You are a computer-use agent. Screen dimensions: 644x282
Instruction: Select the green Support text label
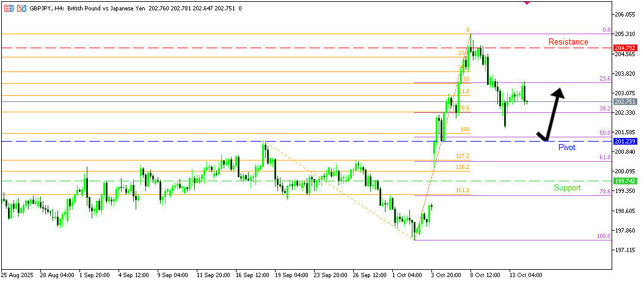click(566, 188)
